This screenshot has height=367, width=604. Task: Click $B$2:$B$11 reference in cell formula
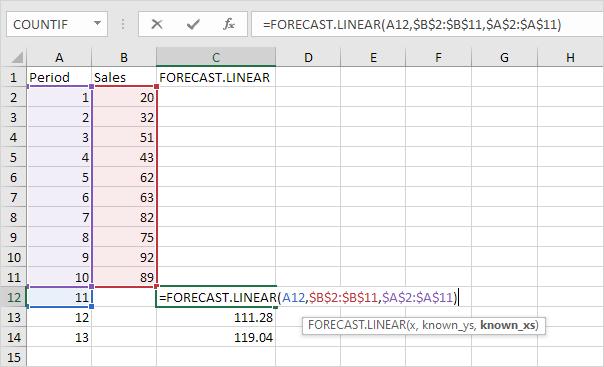343,297
